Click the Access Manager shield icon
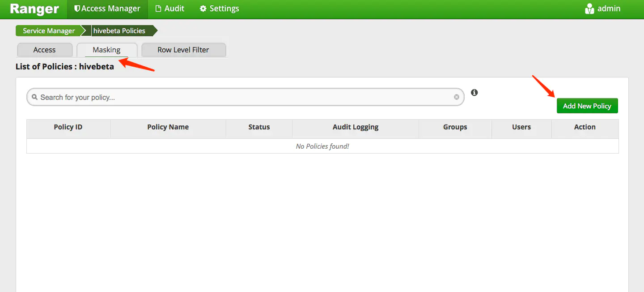 (x=77, y=9)
